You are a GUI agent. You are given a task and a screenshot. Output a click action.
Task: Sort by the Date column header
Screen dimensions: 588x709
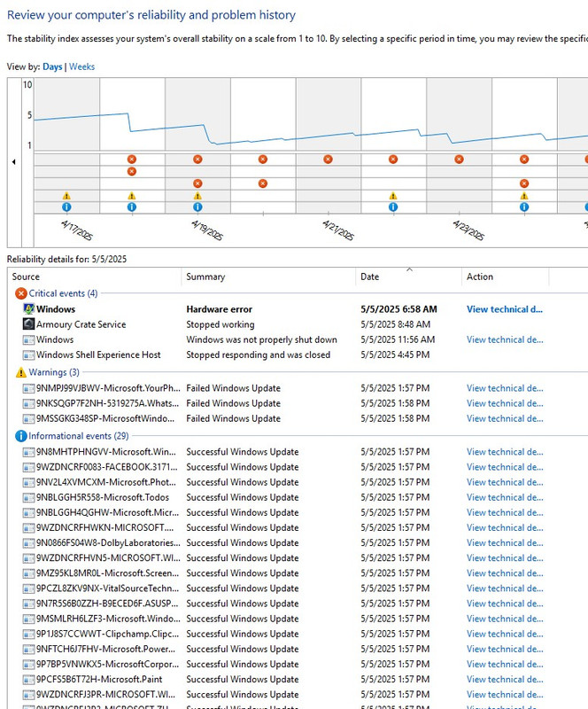(408, 277)
